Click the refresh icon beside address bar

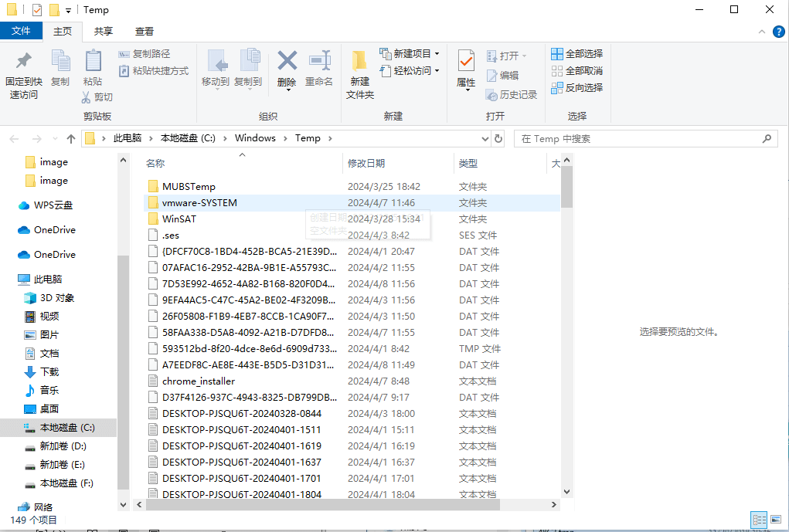pyautogui.click(x=498, y=137)
